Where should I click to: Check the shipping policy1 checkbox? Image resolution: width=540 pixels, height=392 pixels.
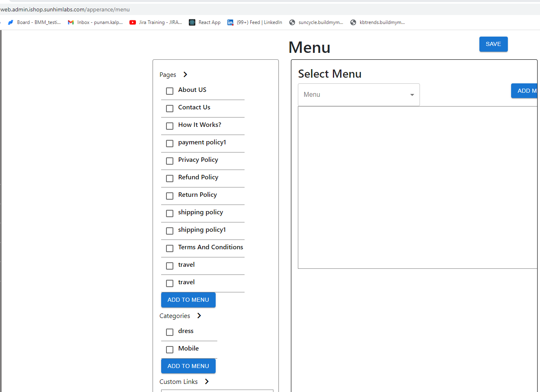[170, 231]
